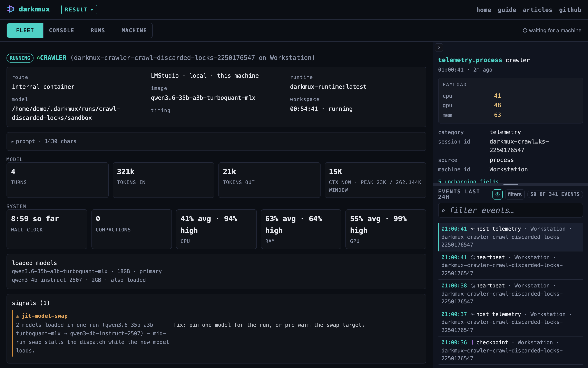Click the signals (1) heading
588x368 pixels.
(31, 303)
